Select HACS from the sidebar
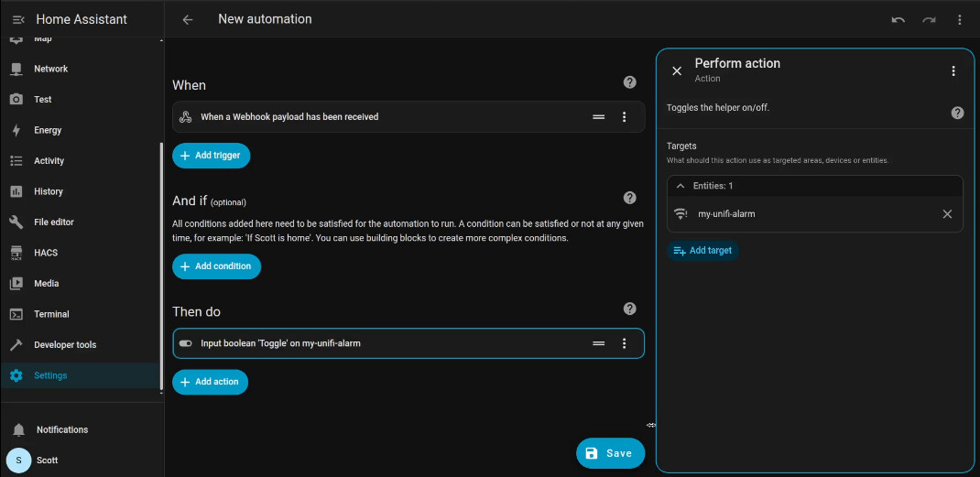The image size is (980, 477). [46, 253]
